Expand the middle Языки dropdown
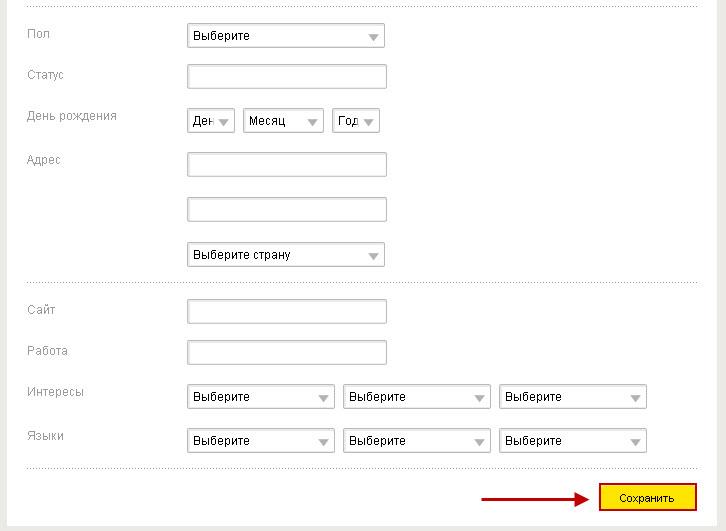The height and width of the screenshot is (531, 726). tap(416, 441)
